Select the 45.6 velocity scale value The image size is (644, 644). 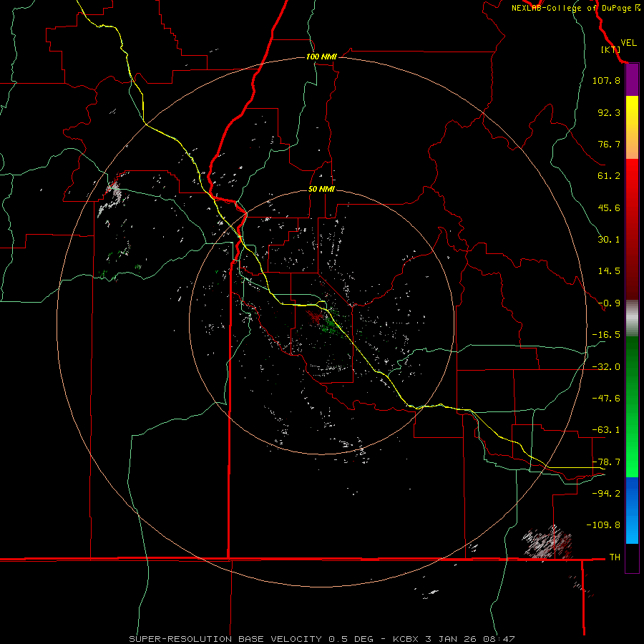609,208
